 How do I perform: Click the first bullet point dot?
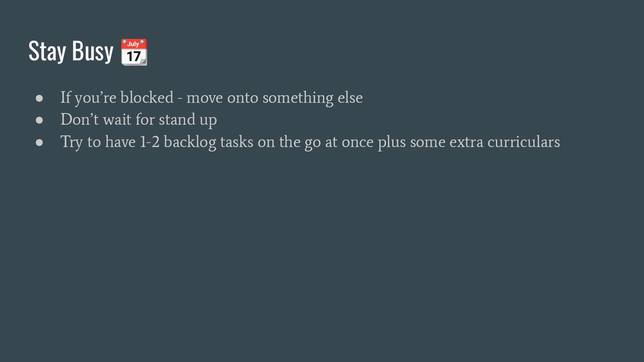point(39,98)
